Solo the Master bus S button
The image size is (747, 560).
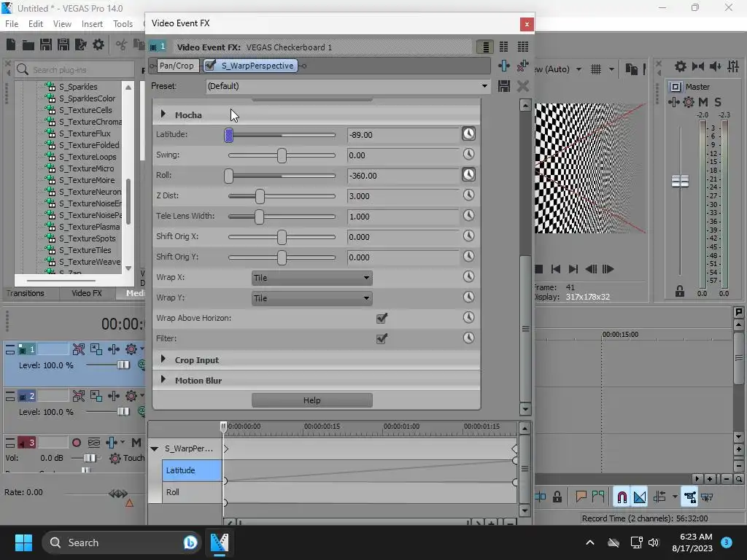coord(718,102)
